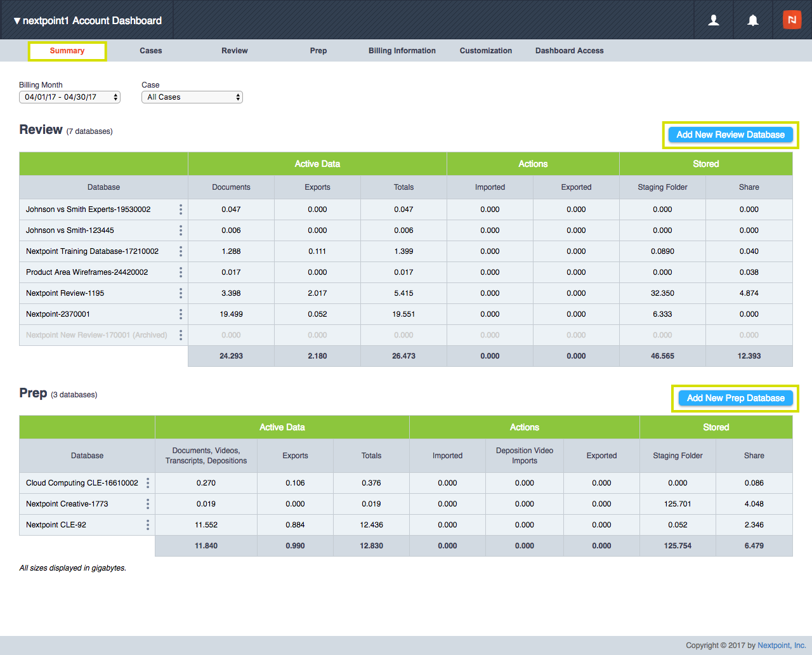
Task: Select the Johnson vs Smith Experts-19530002 database name
Action: 88,209
